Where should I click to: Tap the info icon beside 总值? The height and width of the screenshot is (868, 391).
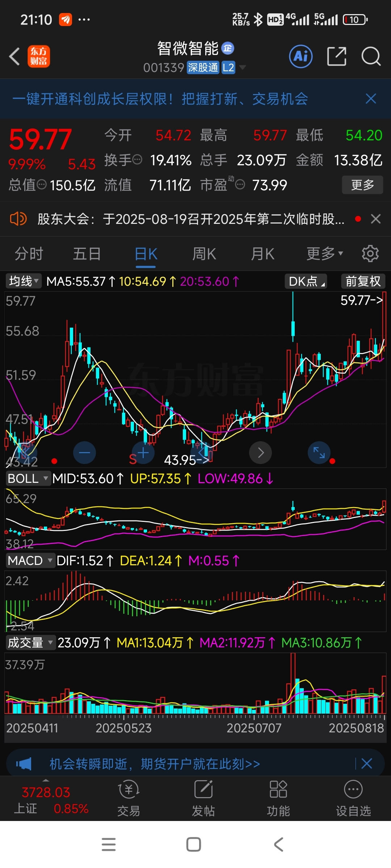[42, 185]
